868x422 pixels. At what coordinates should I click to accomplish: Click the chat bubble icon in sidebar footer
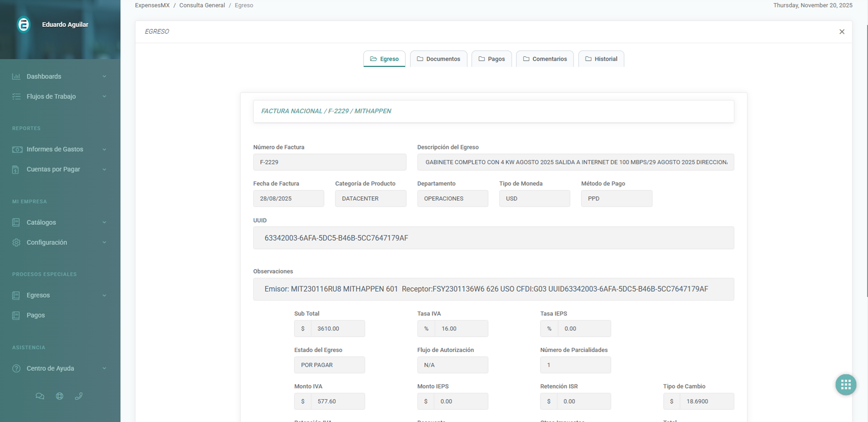tap(40, 396)
